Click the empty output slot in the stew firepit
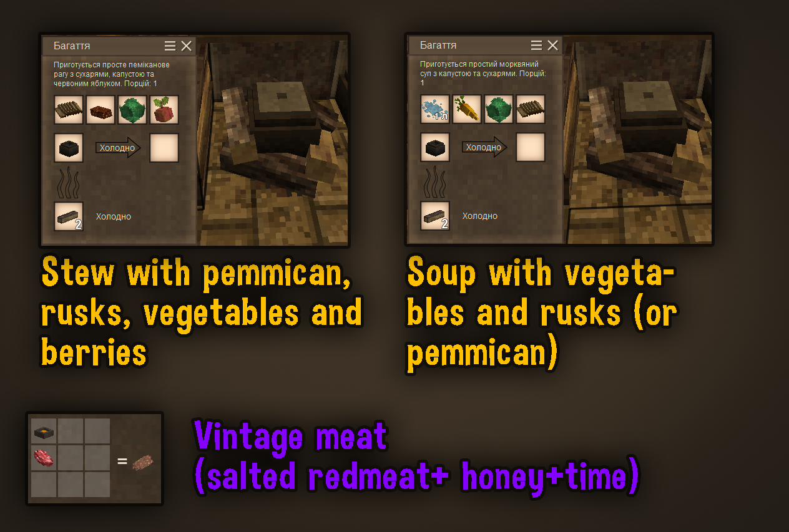The width and height of the screenshot is (789, 532). [164, 148]
